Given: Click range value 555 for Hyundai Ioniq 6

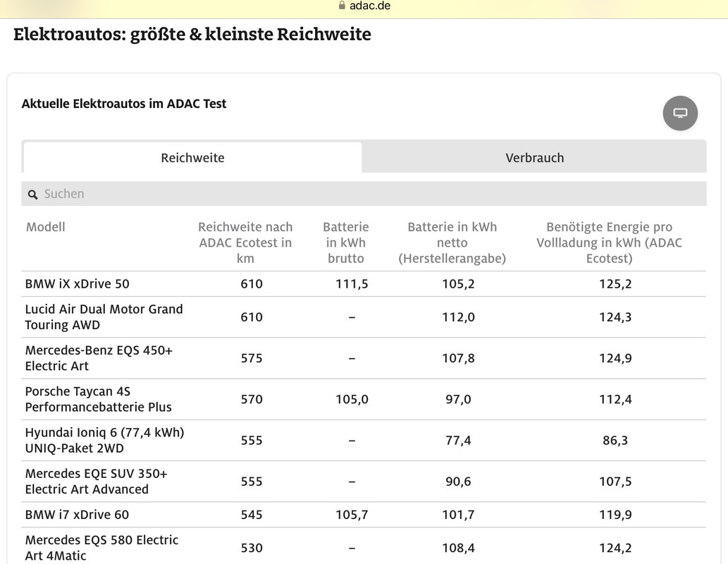Looking at the screenshot, I should point(252,440).
